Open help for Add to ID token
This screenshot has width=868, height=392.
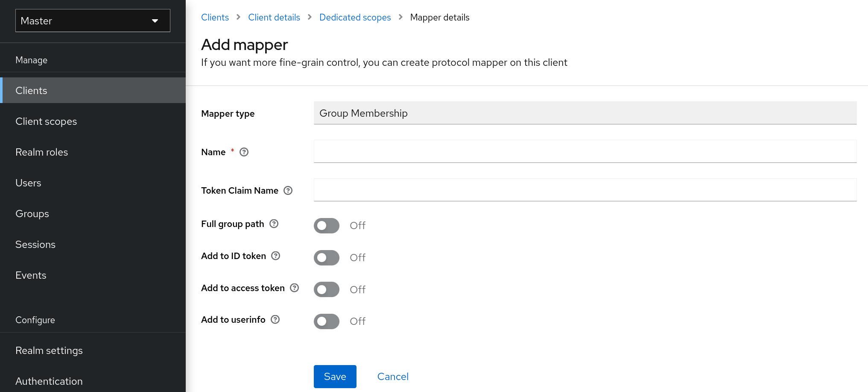point(276,256)
